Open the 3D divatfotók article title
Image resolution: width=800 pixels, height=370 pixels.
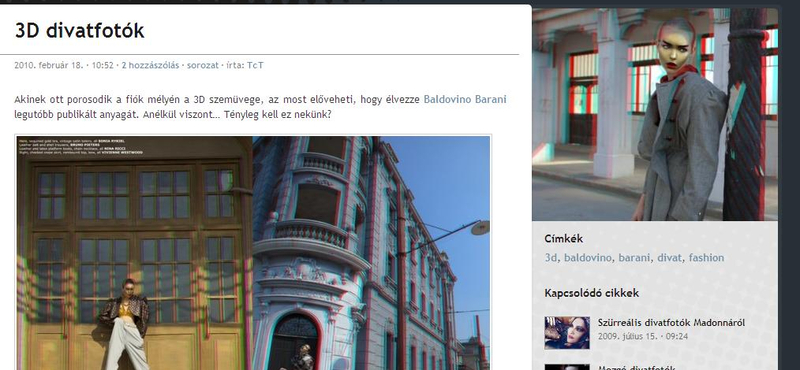tap(80, 31)
